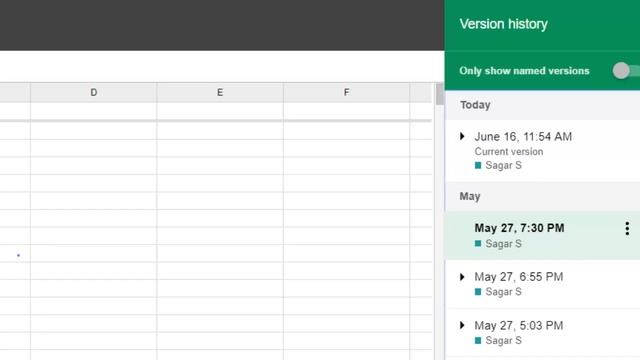Click Sagar S under May 27, 5:03 PM

[x=503, y=340]
